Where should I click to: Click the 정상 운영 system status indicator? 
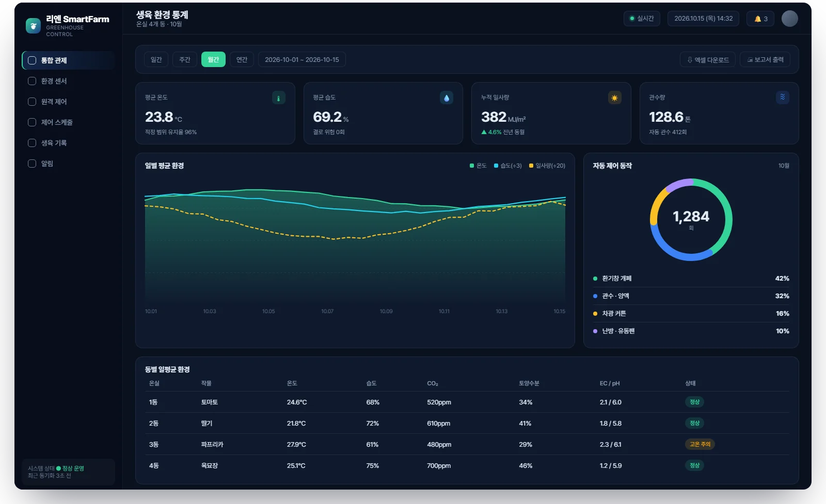click(70, 468)
